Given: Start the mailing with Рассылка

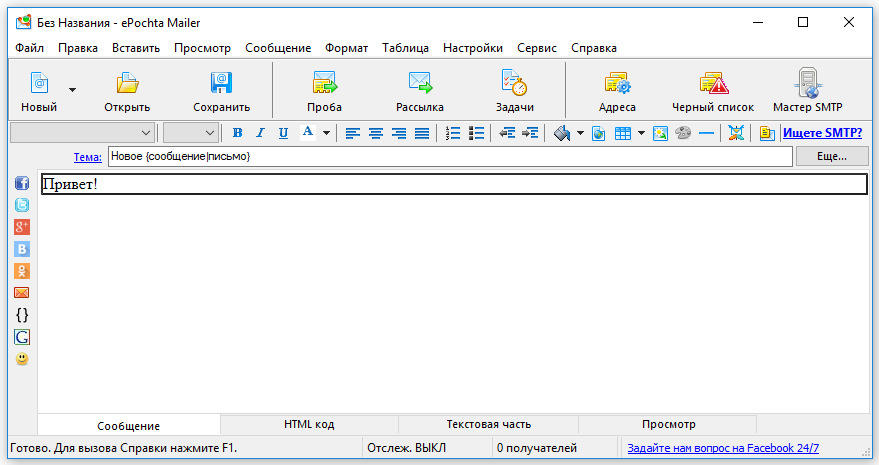Looking at the screenshot, I should click(420, 91).
